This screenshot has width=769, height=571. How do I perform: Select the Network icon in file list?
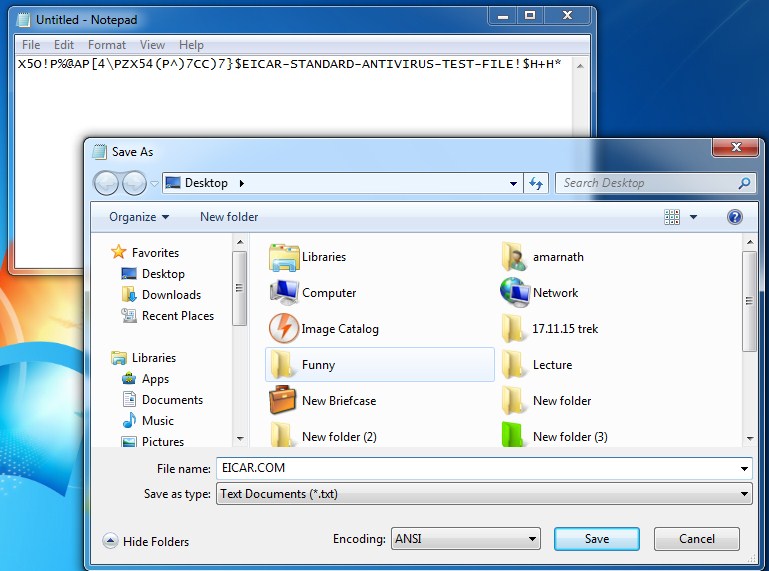tap(514, 292)
